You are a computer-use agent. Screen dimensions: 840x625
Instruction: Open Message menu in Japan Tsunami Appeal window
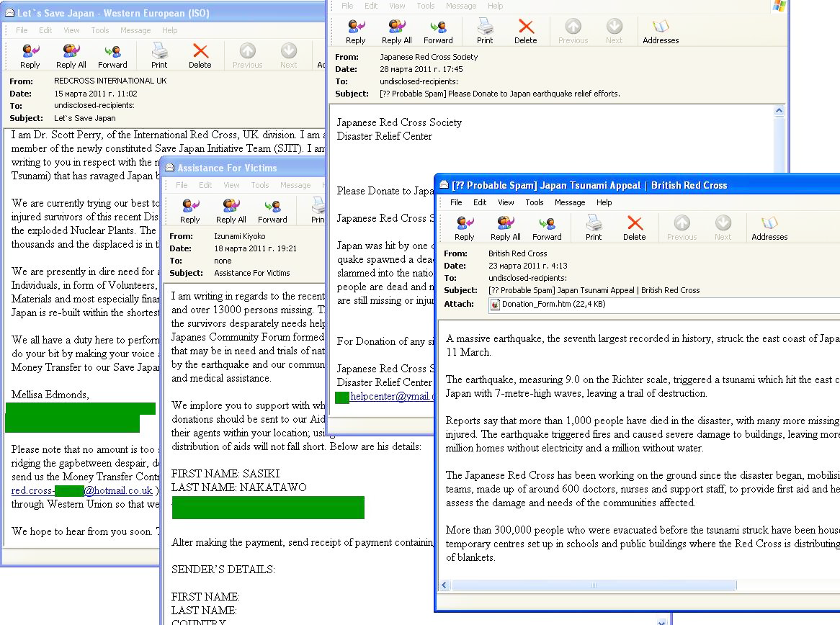pyautogui.click(x=569, y=202)
